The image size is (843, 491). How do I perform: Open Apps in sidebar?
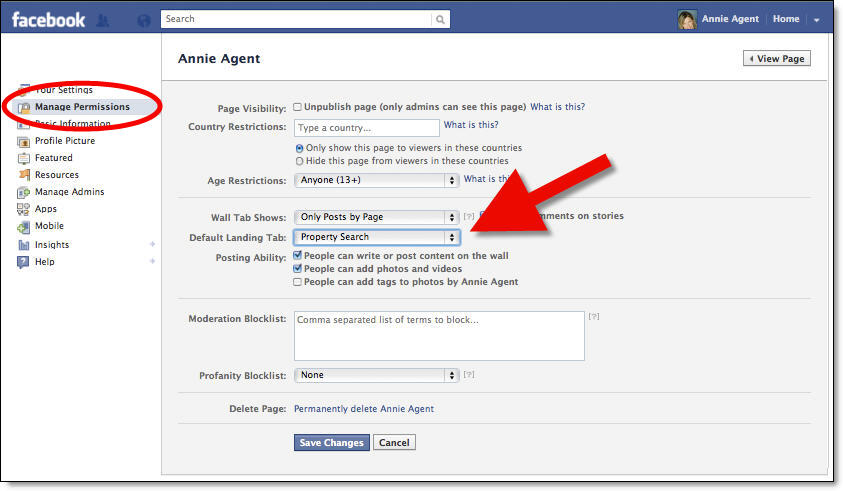[x=46, y=209]
